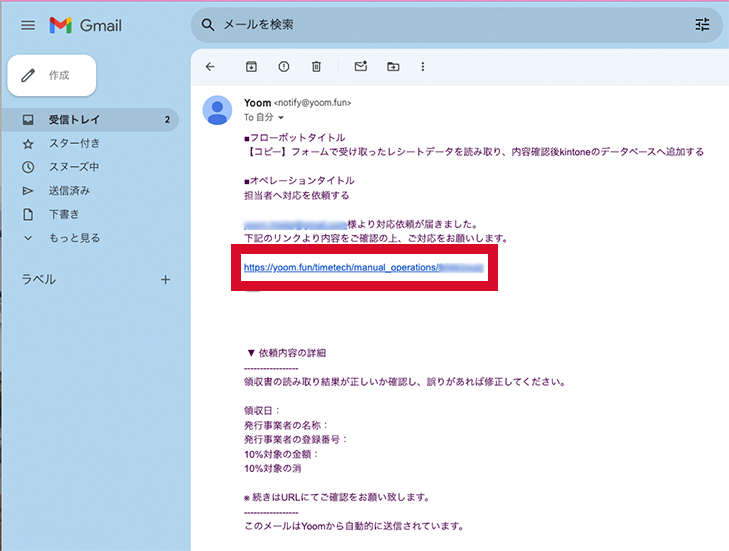Click the draft file icon for 下書き
729x551 pixels.
pyautogui.click(x=28, y=214)
